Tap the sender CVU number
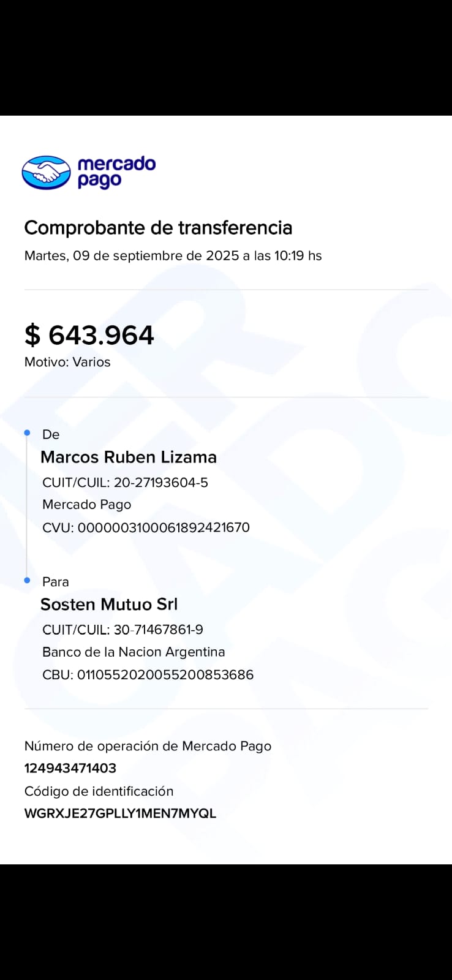This screenshot has width=452, height=980. click(x=146, y=527)
